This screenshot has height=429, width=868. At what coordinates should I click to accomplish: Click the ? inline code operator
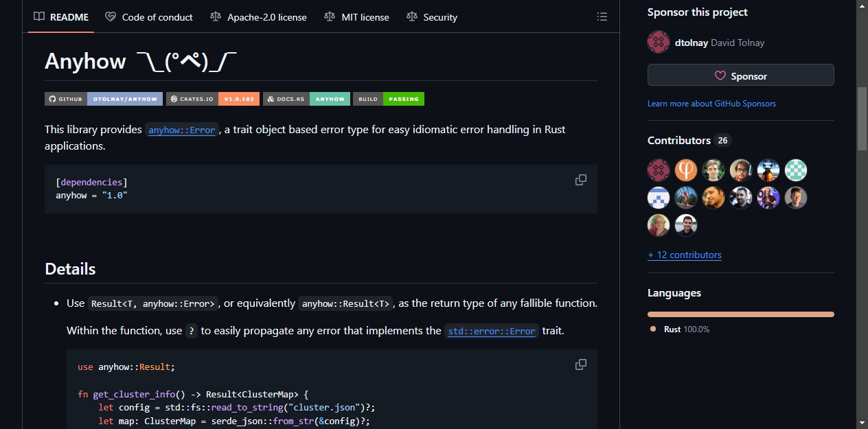192,331
